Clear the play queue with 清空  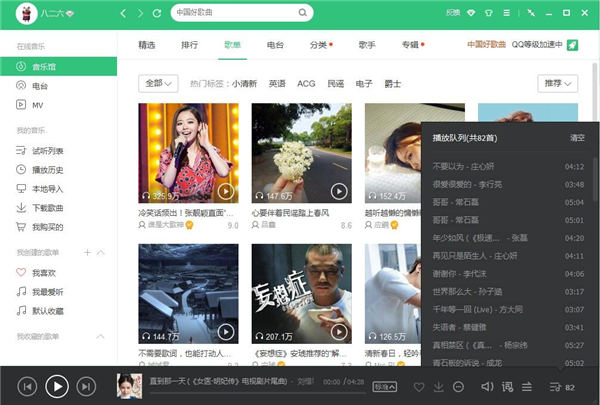click(577, 138)
